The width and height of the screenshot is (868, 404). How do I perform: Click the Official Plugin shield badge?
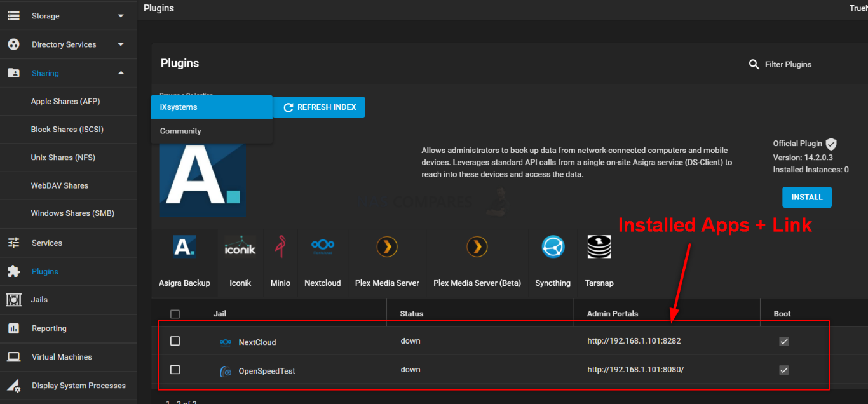pyautogui.click(x=831, y=144)
